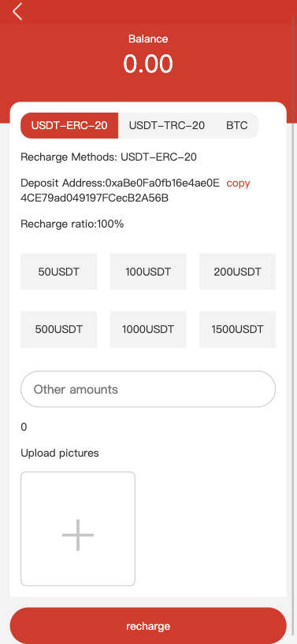Select the BTC recharge method tab
The image size is (297, 644).
(237, 125)
